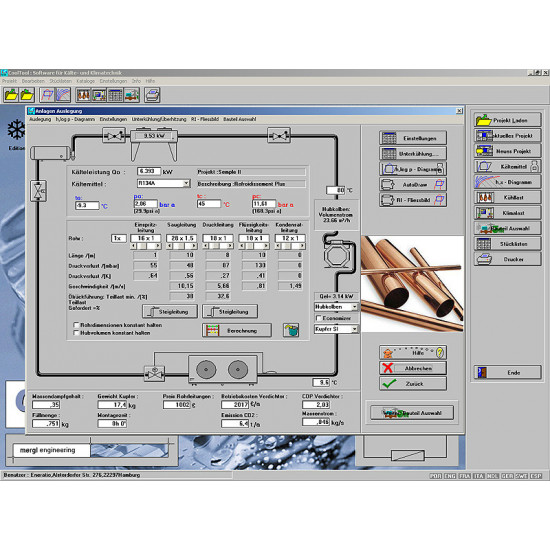550x550 pixels.
Task: Open the Bearbeiten menu
Action: click(33, 81)
